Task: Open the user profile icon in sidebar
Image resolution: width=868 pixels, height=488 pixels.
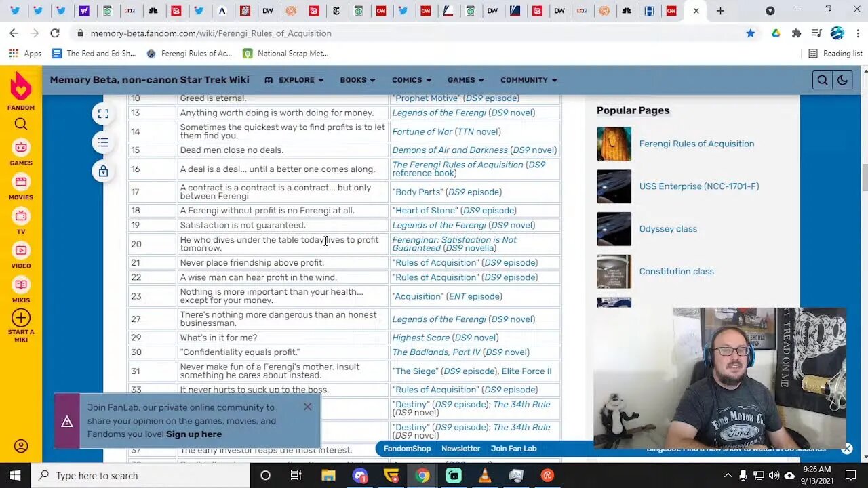Action: (21, 446)
